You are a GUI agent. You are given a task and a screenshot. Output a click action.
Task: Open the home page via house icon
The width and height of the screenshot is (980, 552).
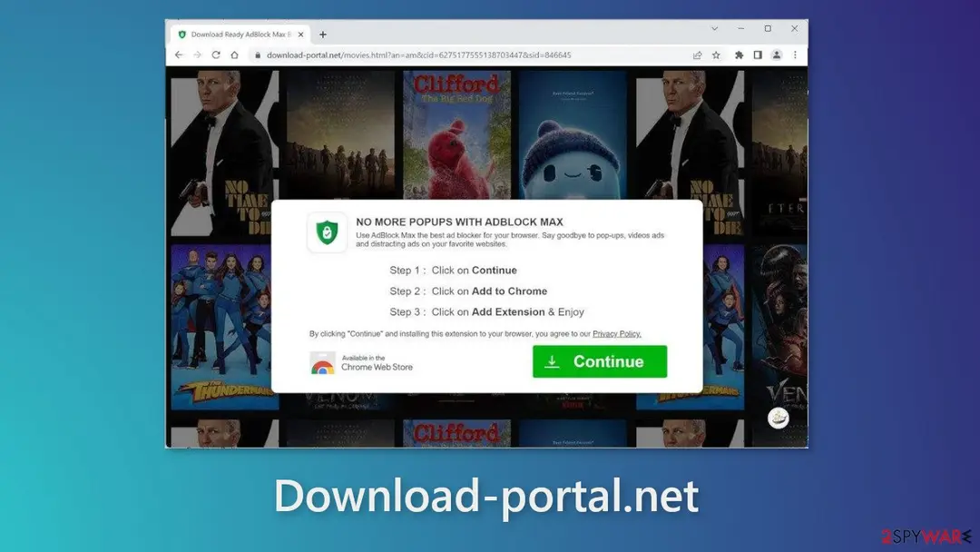tap(234, 55)
